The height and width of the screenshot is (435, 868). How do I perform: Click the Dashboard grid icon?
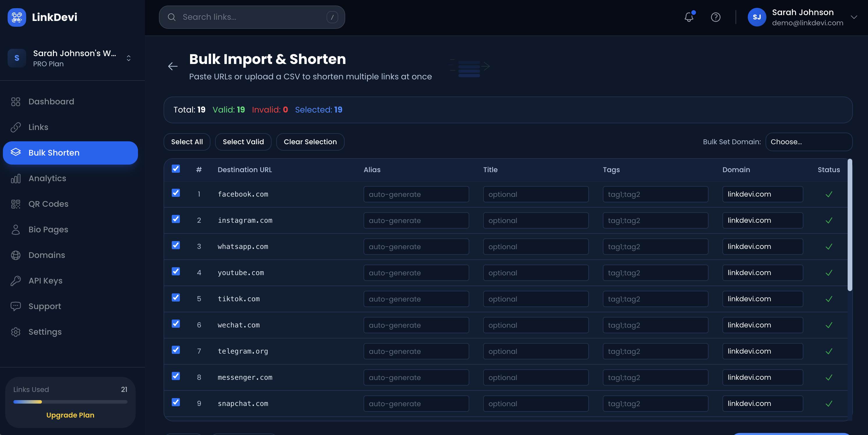(x=16, y=102)
